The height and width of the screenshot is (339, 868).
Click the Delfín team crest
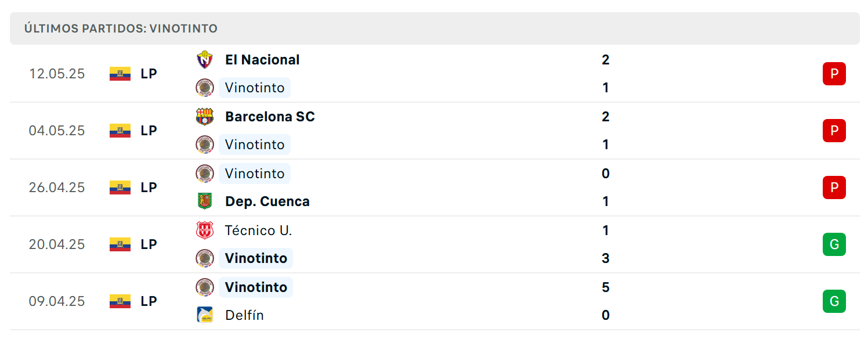[204, 315]
